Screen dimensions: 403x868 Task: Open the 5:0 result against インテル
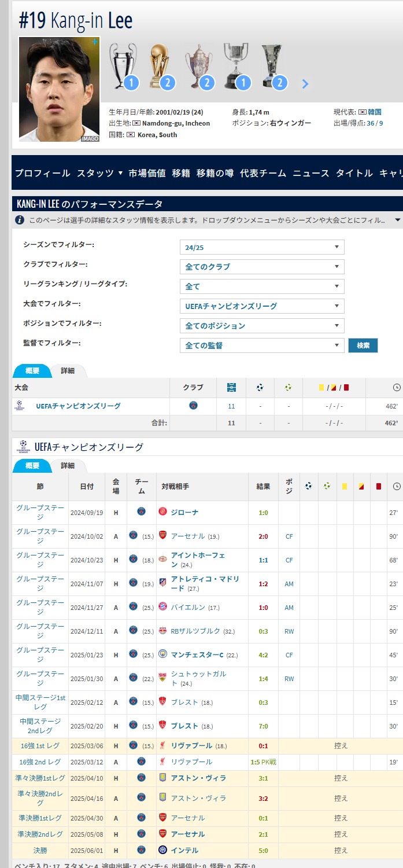tap(263, 850)
